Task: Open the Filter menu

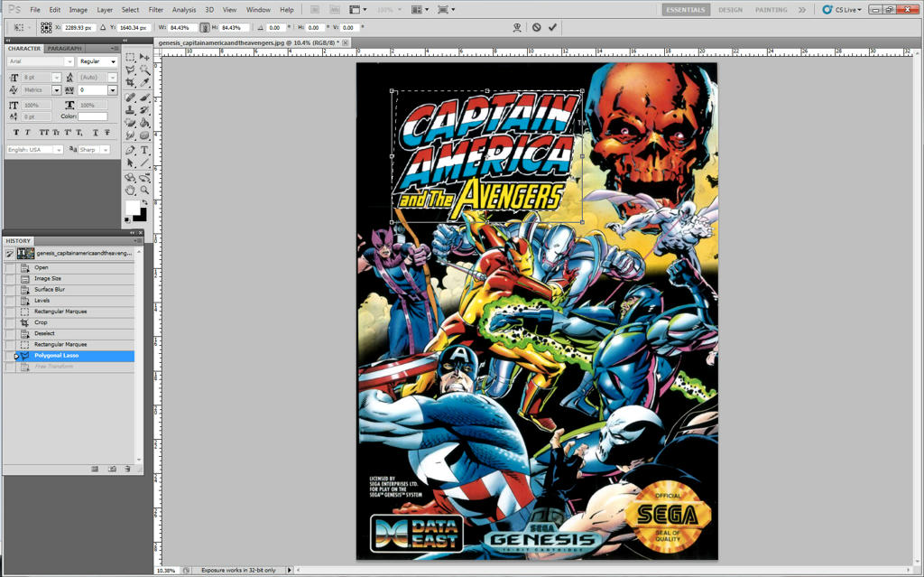Action: click(x=156, y=10)
